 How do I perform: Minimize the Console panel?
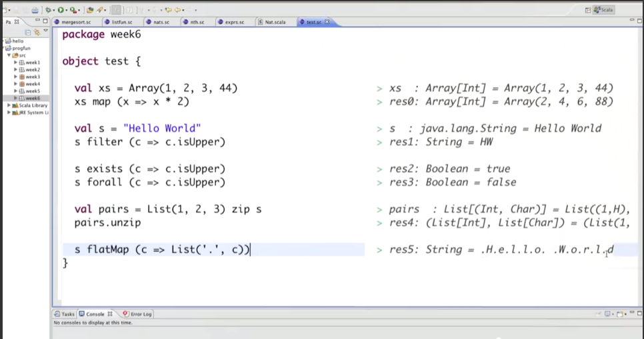[x=632, y=312]
